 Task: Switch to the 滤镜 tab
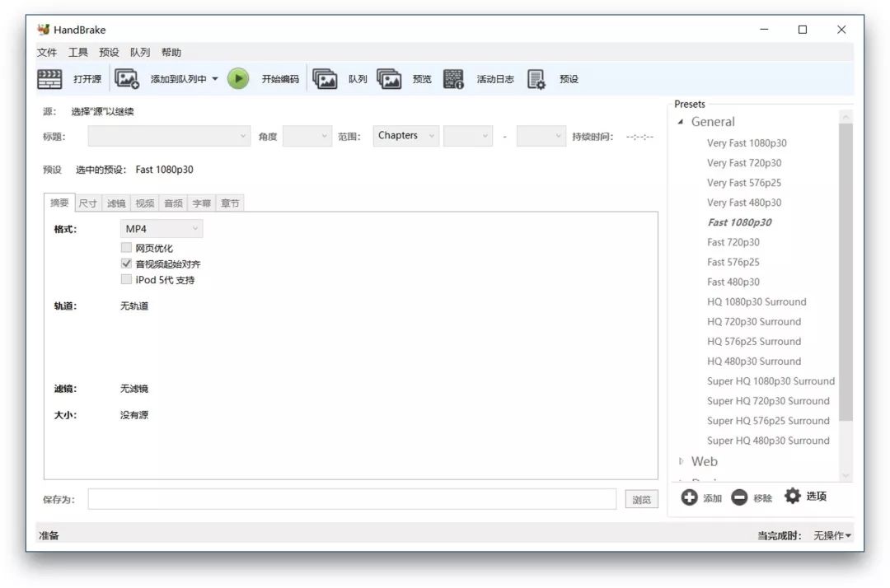pyautogui.click(x=116, y=203)
